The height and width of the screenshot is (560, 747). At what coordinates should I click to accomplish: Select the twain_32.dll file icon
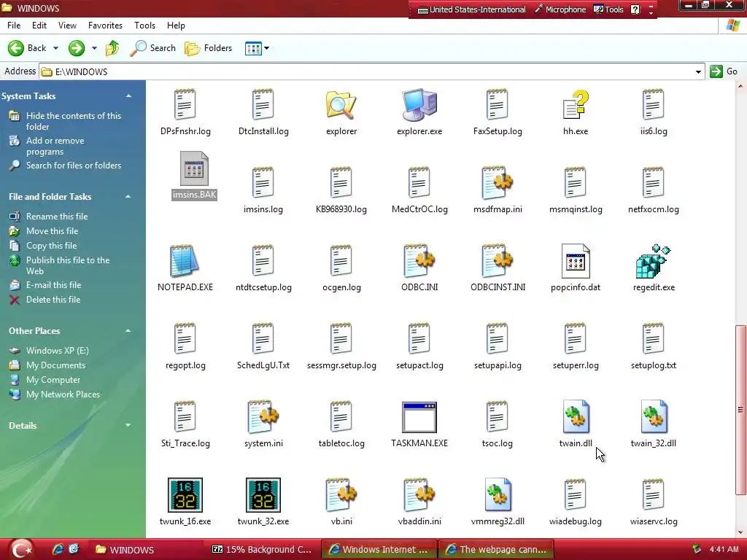point(654,417)
